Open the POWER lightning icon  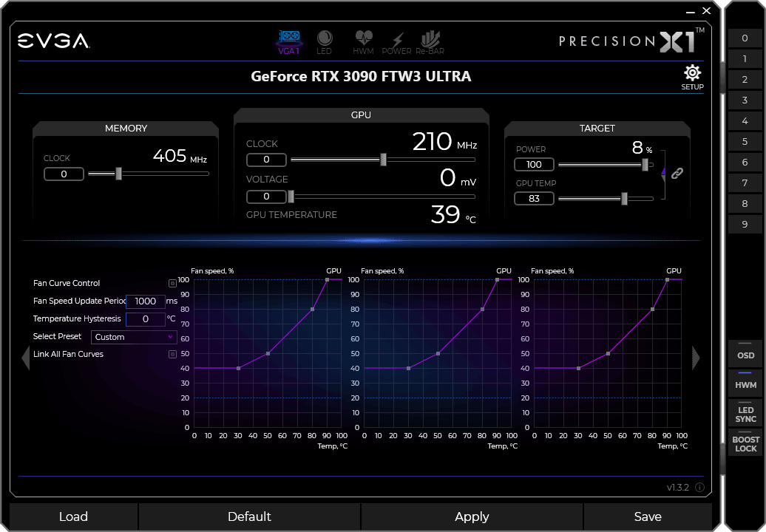[397, 41]
